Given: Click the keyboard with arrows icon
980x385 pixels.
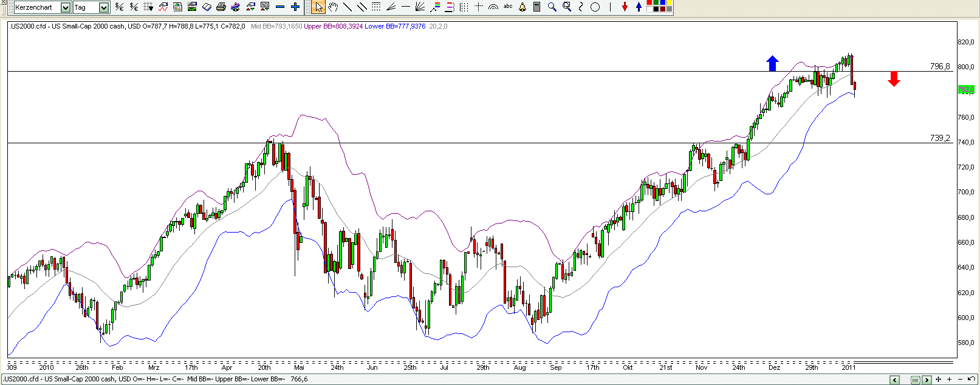Looking at the screenshot, I should pyautogui.click(x=265, y=7).
